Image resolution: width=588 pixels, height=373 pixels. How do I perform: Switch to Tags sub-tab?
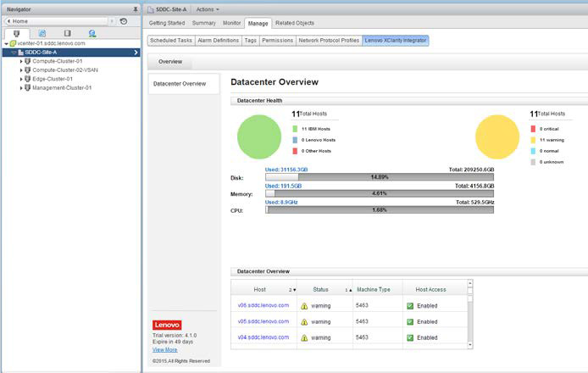(x=251, y=40)
